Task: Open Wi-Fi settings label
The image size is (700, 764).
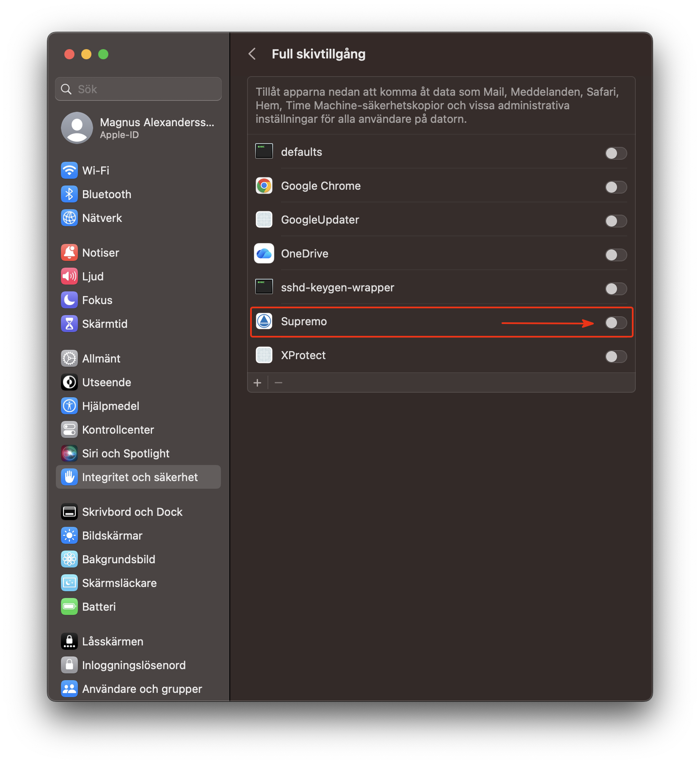Action: (96, 171)
